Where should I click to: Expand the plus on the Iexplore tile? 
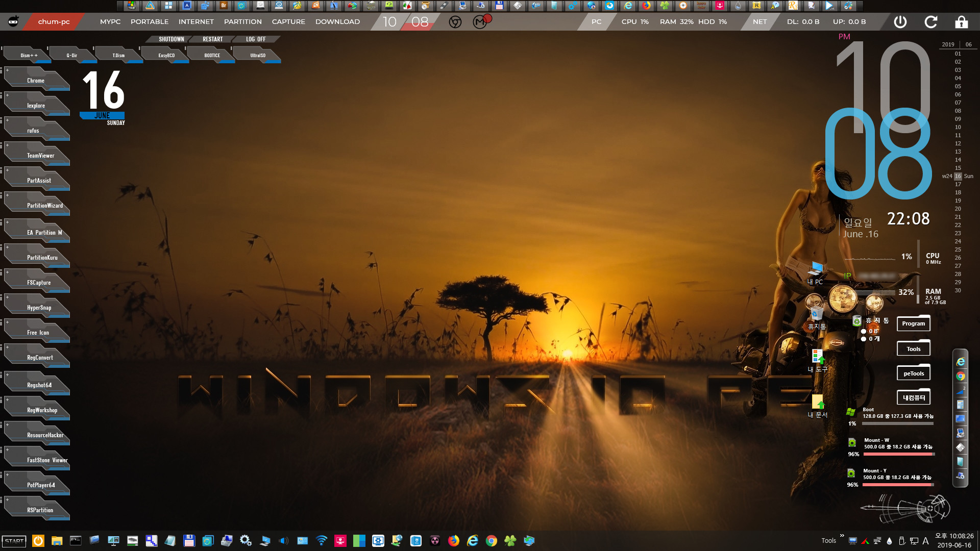7,95
